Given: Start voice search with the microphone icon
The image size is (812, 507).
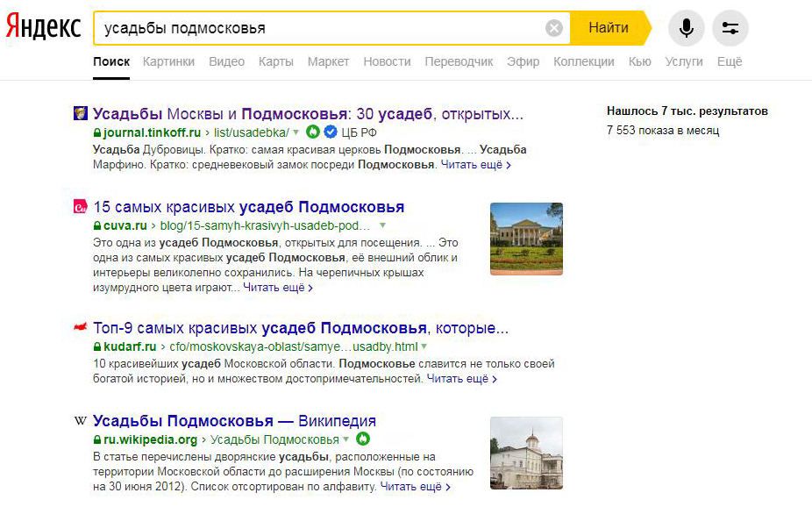Looking at the screenshot, I should point(686,28).
